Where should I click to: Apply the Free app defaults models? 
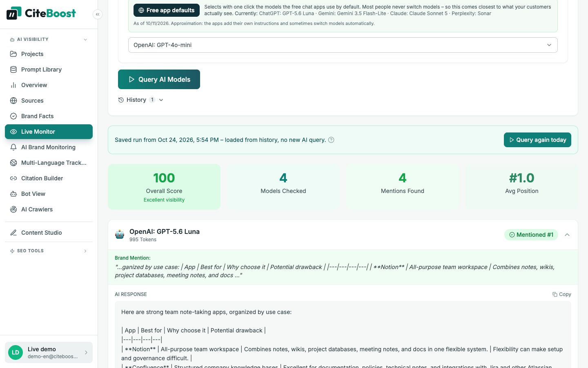click(167, 10)
